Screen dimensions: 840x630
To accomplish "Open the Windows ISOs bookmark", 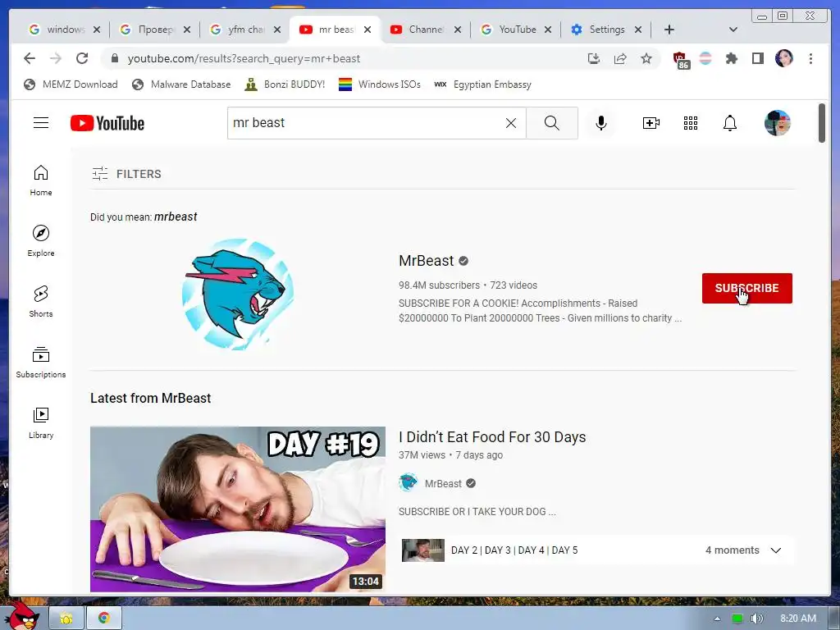I will pyautogui.click(x=380, y=84).
